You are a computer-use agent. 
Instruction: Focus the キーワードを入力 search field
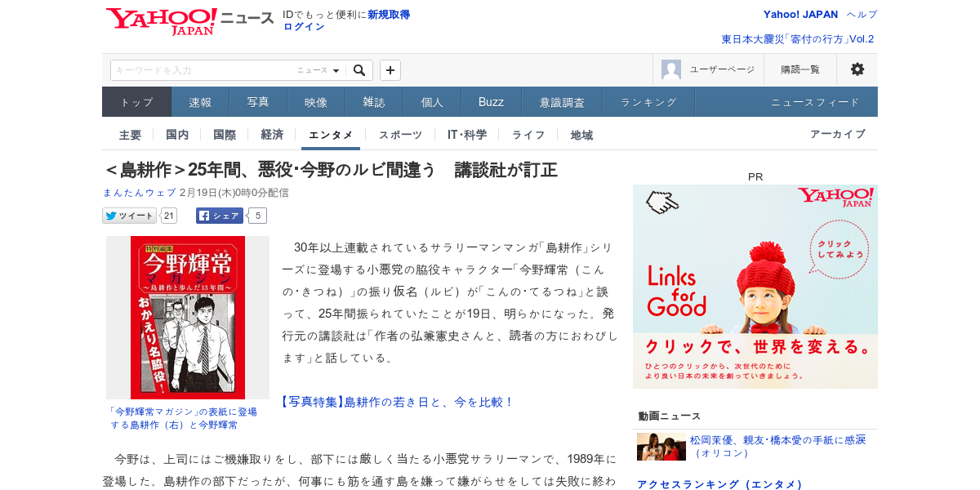point(203,70)
